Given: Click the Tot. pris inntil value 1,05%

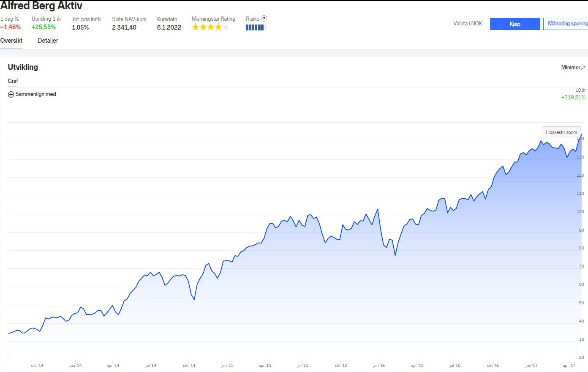Looking at the screenshot, I should (x=80, y=27).
